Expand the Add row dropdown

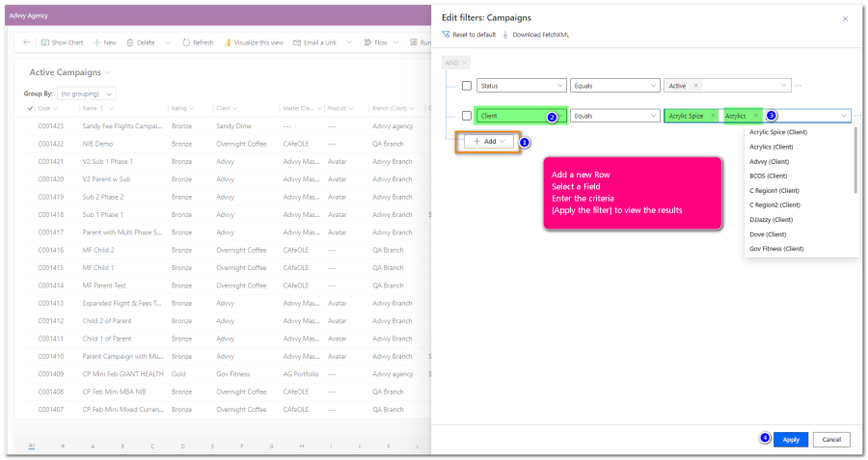tap(489, 141)
